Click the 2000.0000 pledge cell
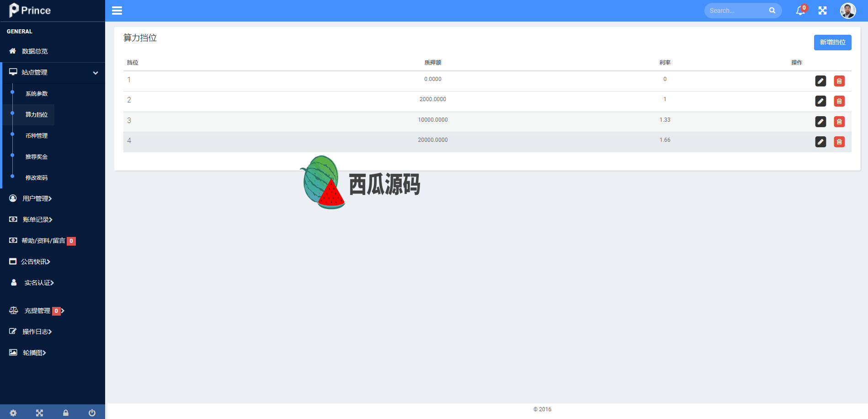Viewport: 868px width, 419px height. click(433, 99)
